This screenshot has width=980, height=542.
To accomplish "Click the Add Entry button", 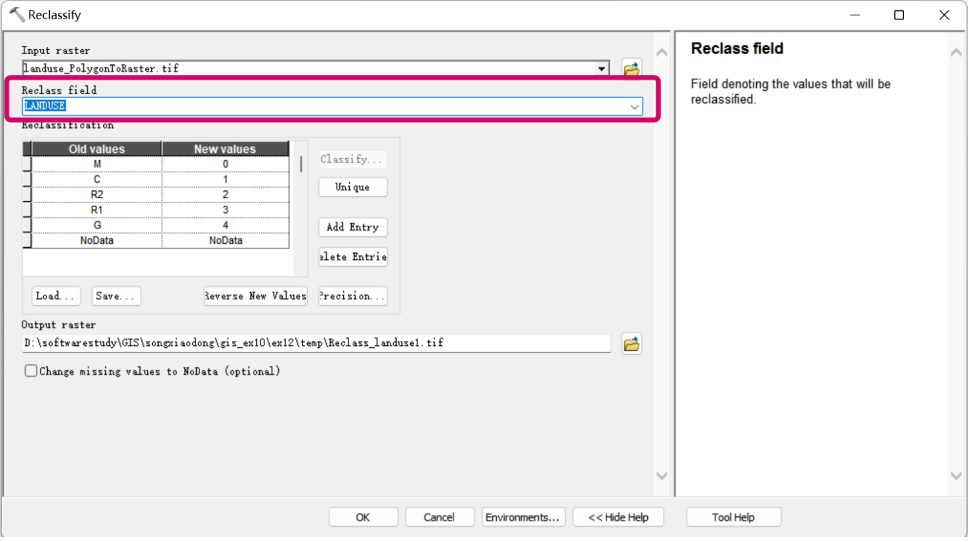I will click(x=352, y=227).
